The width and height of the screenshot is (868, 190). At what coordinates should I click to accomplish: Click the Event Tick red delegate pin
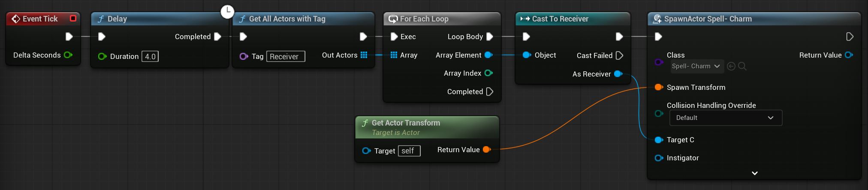point(73,18)
